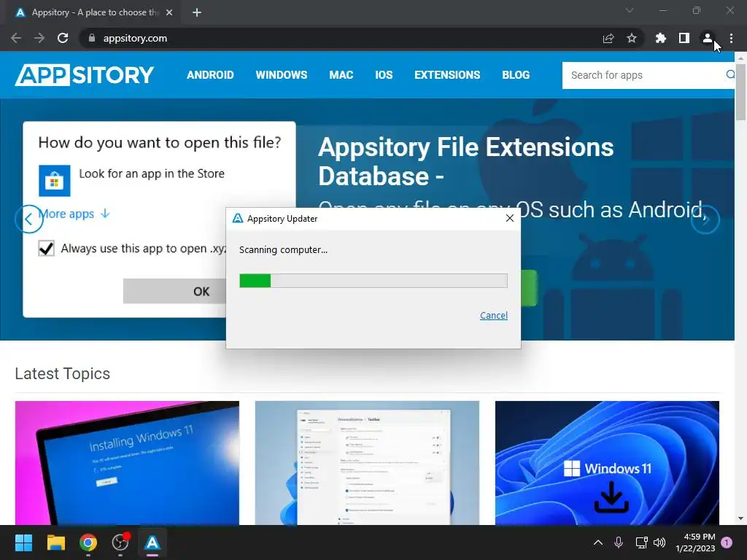Image resolution: width=747 pixels, height=560 pixels.
Task: Click the microphone tray icon
Action: pyautogui.click(x=619, y=542)
